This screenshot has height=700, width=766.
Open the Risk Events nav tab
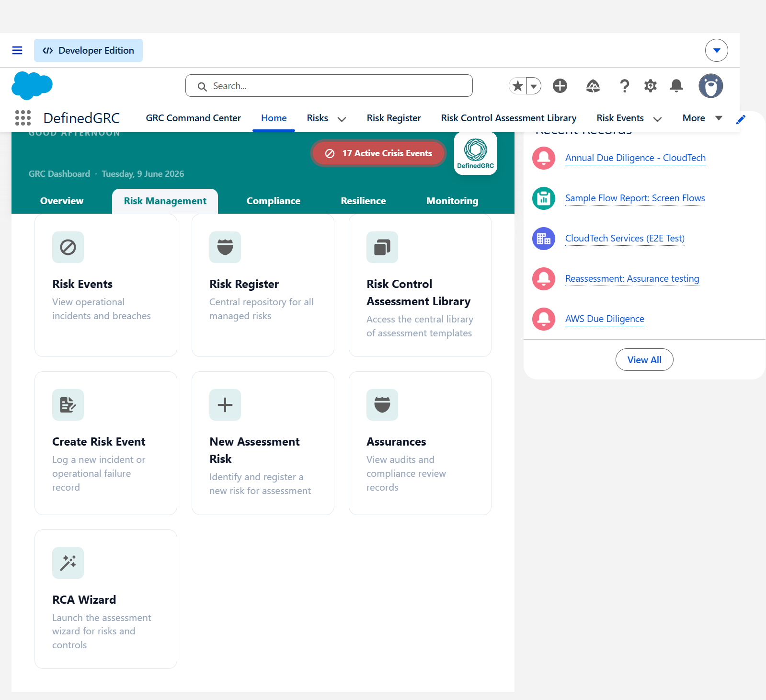(x=620, y=118)
